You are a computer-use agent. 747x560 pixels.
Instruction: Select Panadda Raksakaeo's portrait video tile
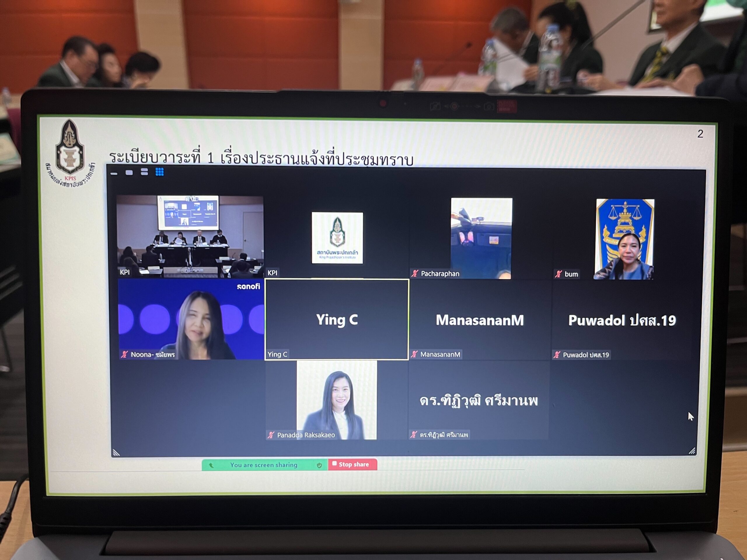(x=337, y=400)
